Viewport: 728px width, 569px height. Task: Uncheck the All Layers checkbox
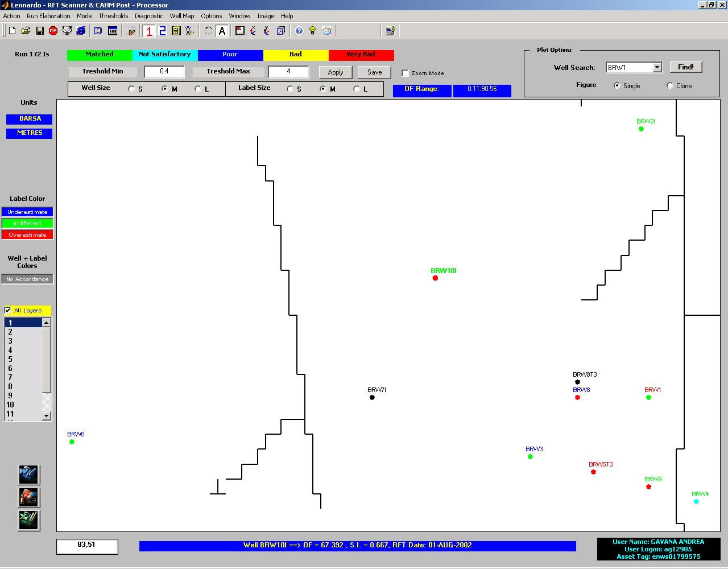pos(8,310)
